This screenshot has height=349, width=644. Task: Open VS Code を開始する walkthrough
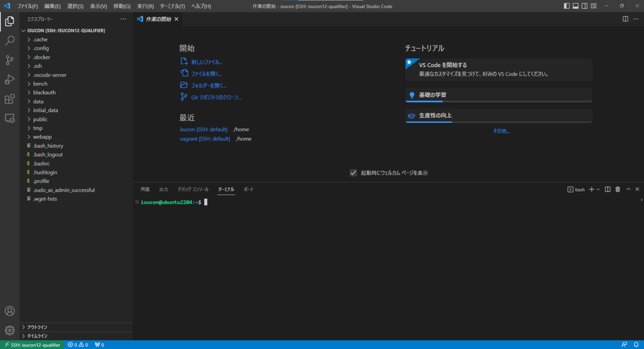click(499, 70)
